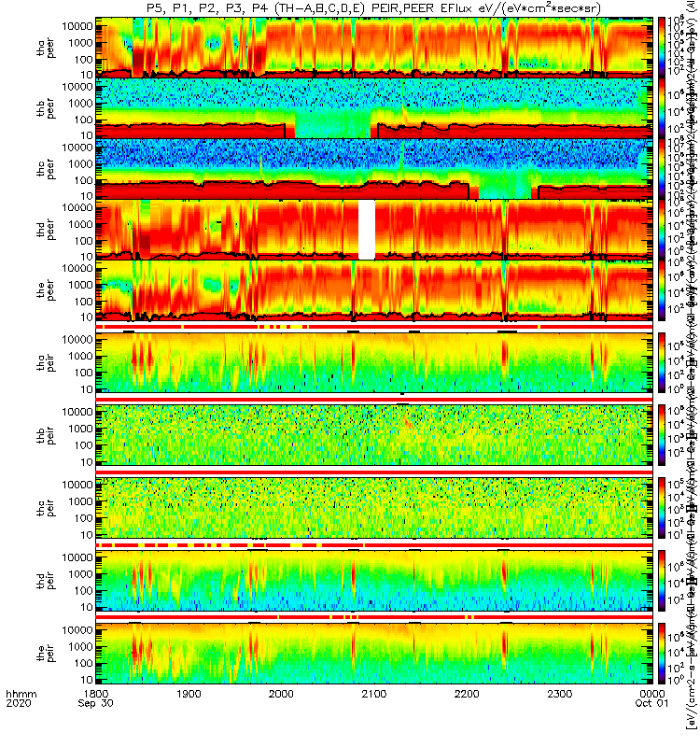
Task: Click the red flag strip above thb peir panel
Action: (374, 400)
